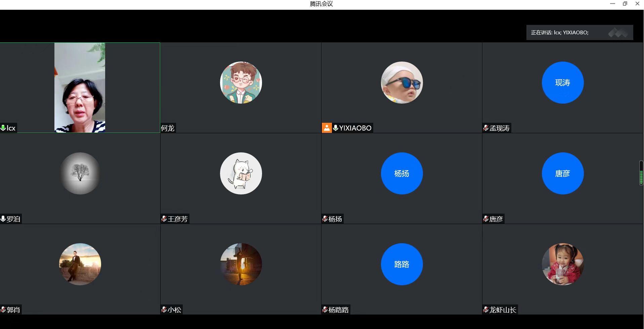Click the muted mic icon for 杨扬
The image size is (644, 329).
point(325,219)
